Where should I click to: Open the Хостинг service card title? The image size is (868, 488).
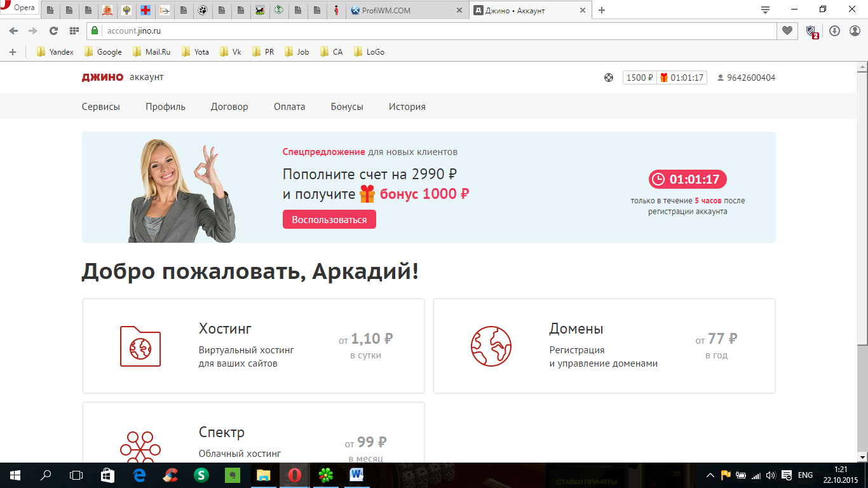[x=225, y=329]
